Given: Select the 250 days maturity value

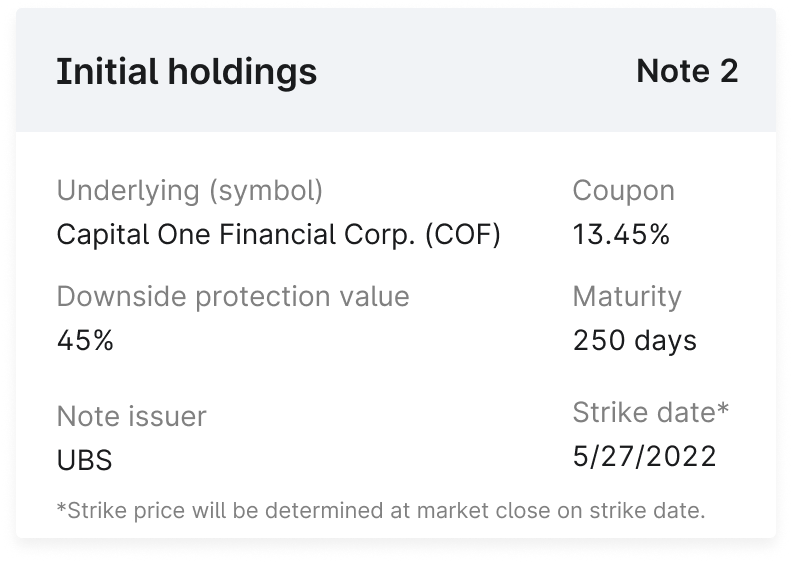Looking at the screenshot, I should click(x=635, y=340).
